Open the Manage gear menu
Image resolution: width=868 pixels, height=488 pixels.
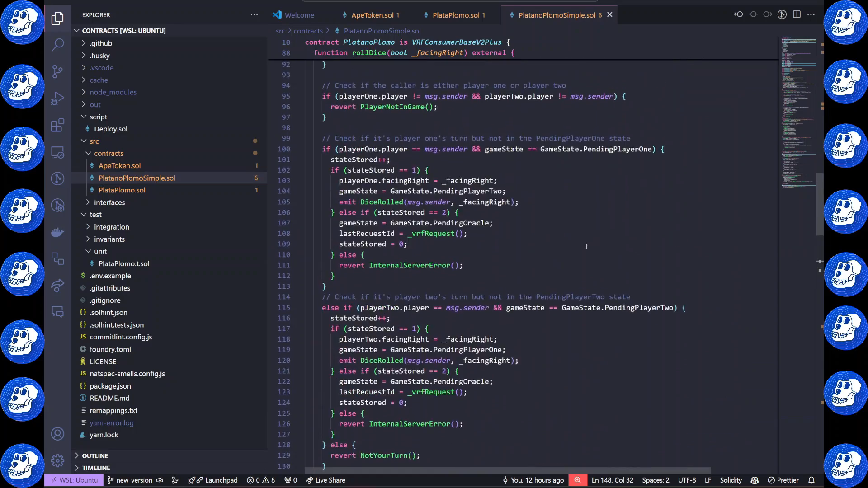click(57, 460)
